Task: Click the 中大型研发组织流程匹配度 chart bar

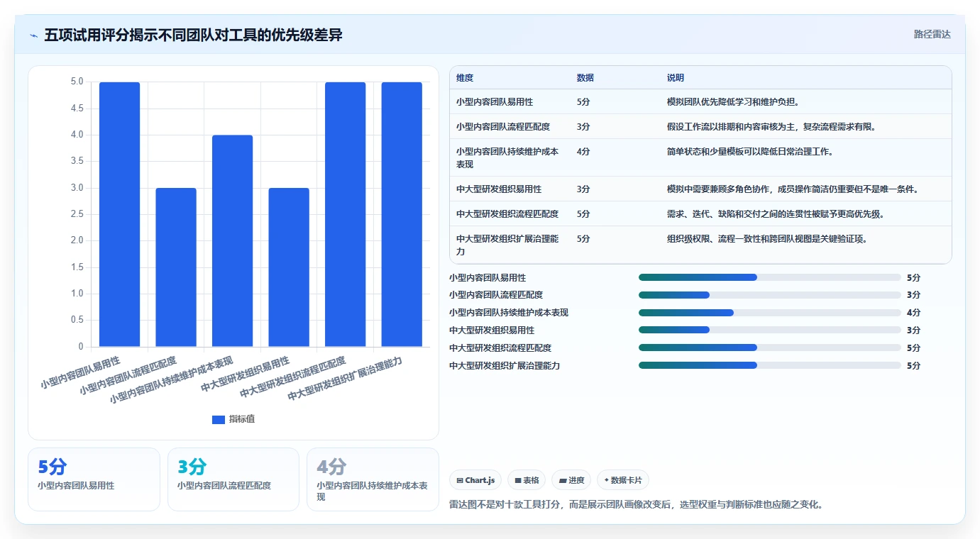Action: click(x=346, y=214)
